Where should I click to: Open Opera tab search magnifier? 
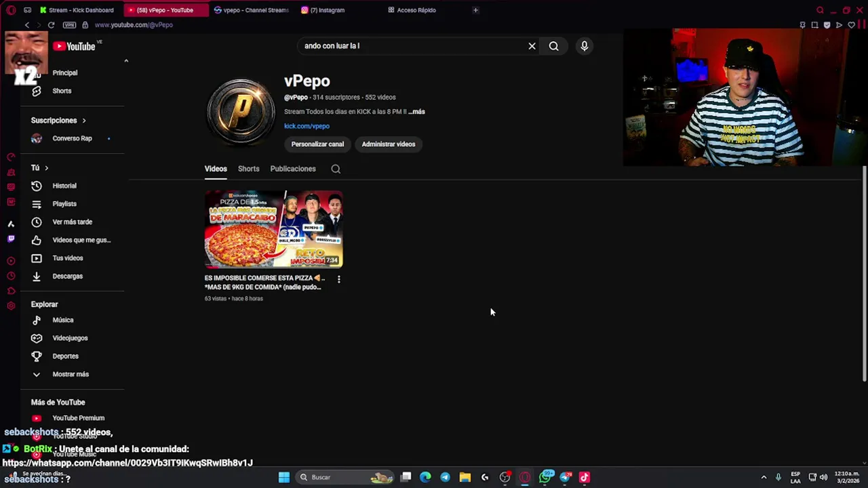(x=820, y=10)
